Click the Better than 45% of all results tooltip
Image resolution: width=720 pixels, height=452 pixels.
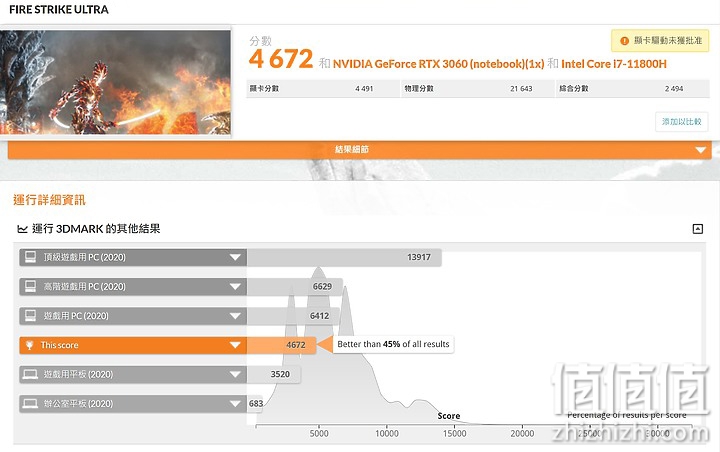point(393,344)
